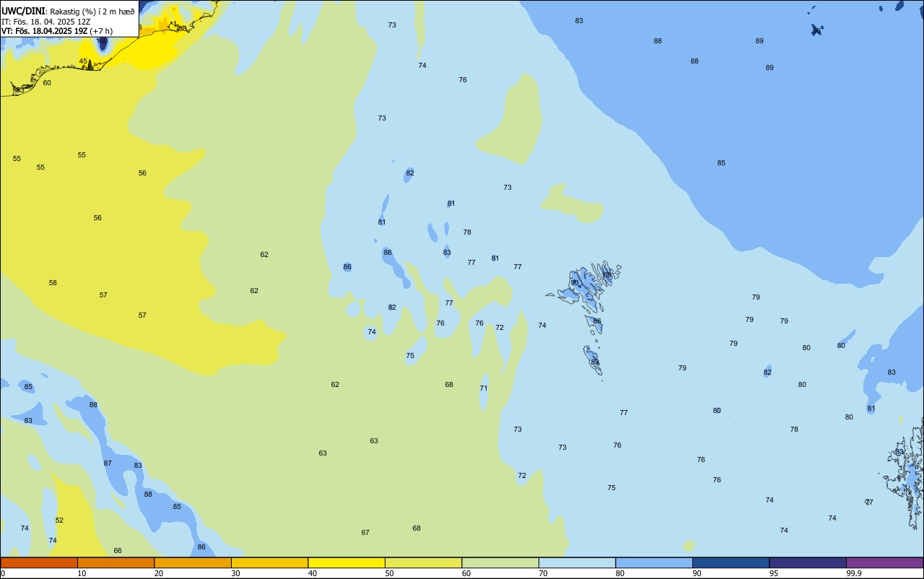The image size is (924, 579).
Task: Select the 'IT: Fös. 18. 04. 2025 12Z' line
Action: 45,22
